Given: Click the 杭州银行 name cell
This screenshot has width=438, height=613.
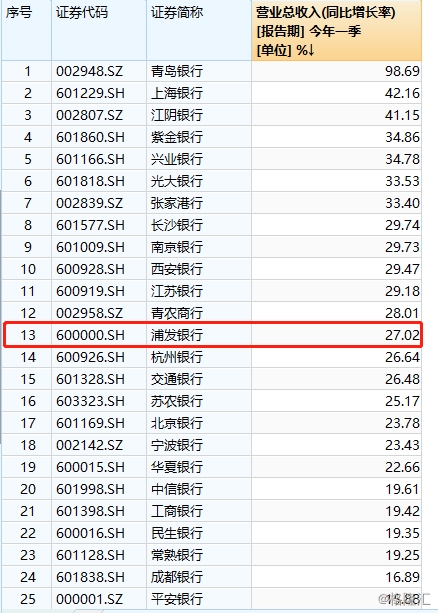Looking at the screenshot, I should 177,357.
